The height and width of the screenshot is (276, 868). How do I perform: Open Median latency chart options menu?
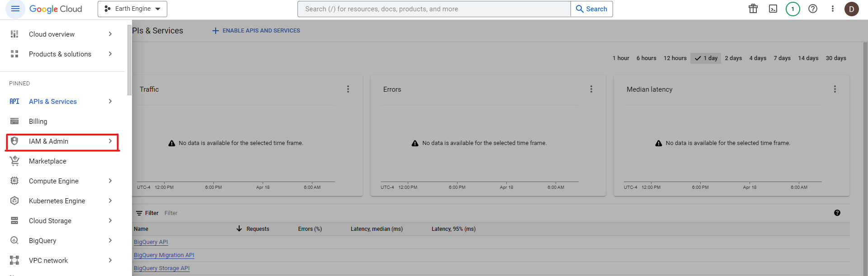tap(835, 89)
